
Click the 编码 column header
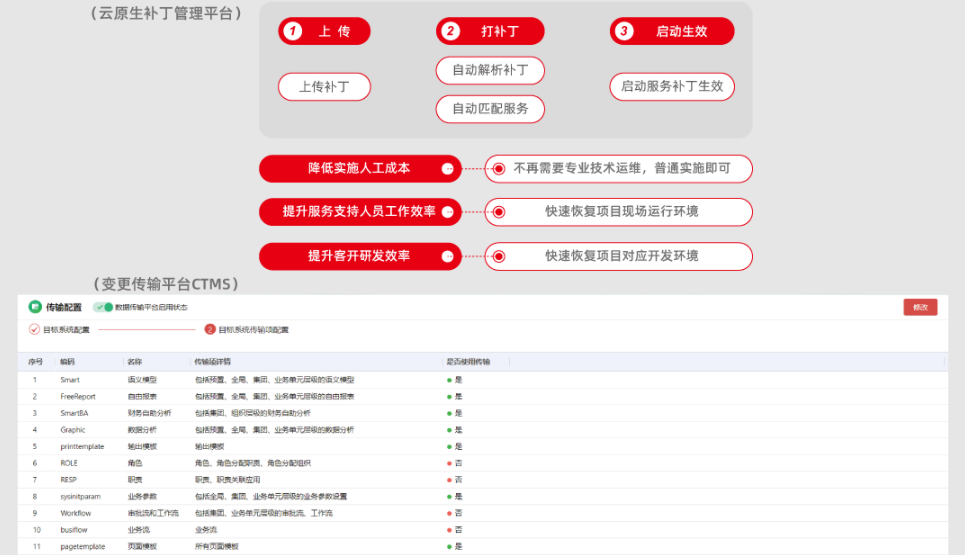click(x=67, y=361)
